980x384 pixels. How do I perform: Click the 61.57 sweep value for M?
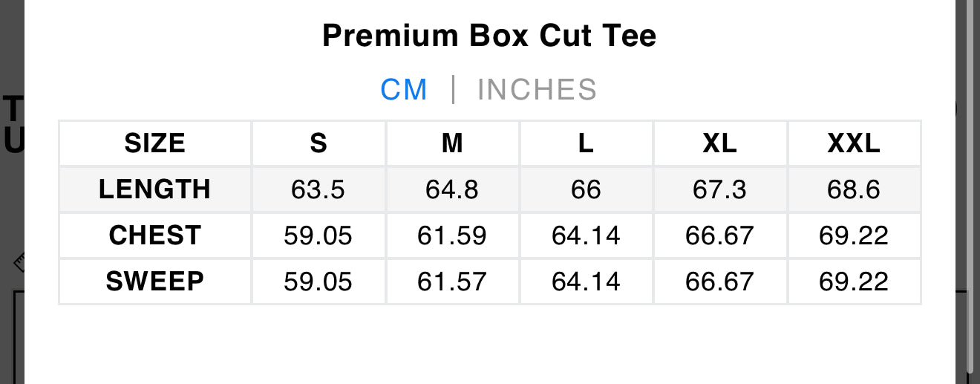click(x=452, y=282)
